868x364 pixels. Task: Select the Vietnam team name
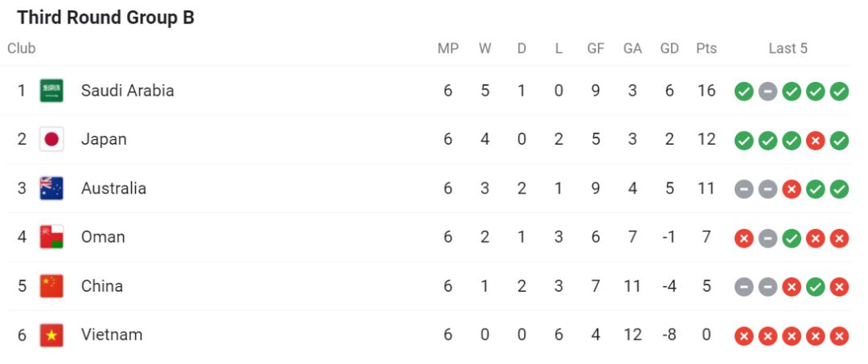coord(112,335)
